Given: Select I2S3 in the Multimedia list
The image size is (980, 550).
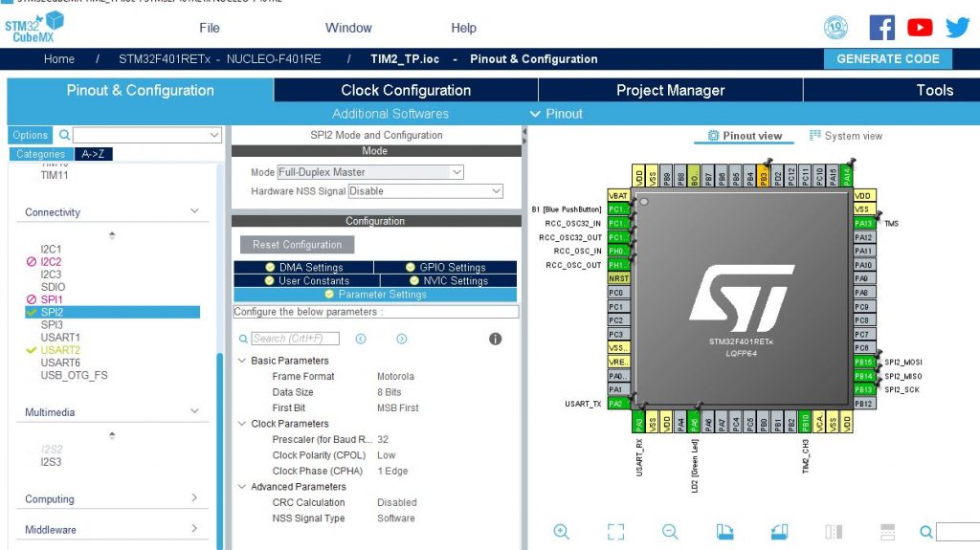Looking at the screenshot, I should [51, 462].
